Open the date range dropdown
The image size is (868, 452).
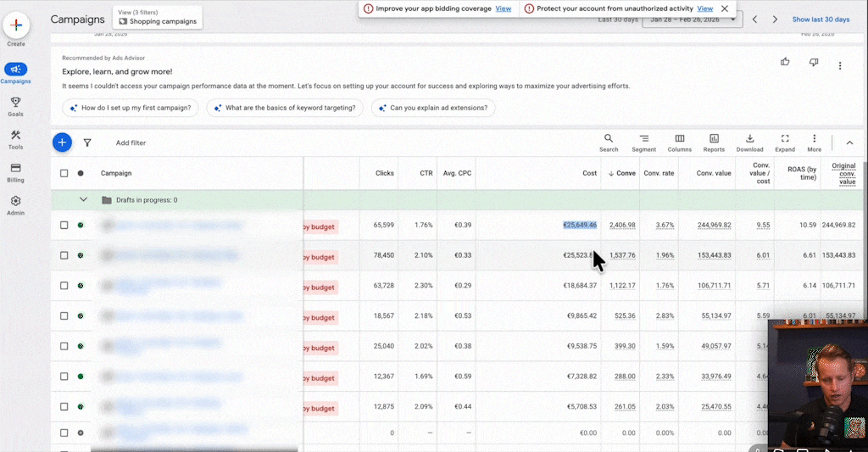[x=691, y=20]
